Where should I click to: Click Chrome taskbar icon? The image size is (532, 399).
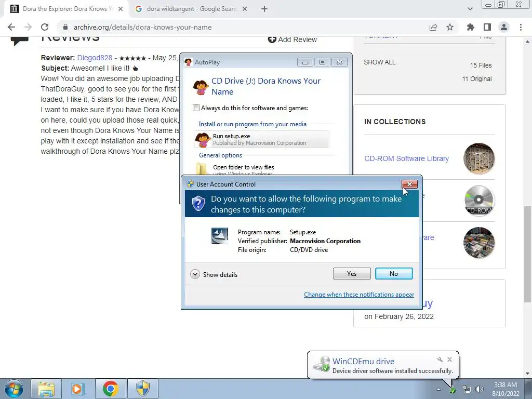110,389
